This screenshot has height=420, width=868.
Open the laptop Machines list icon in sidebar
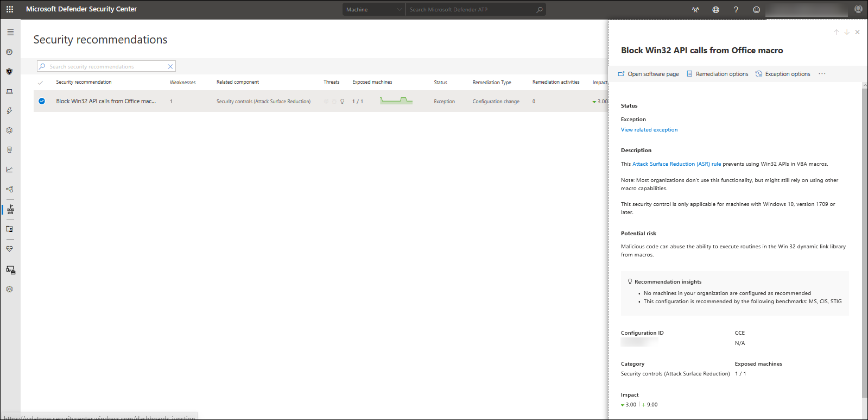(9, 91)
